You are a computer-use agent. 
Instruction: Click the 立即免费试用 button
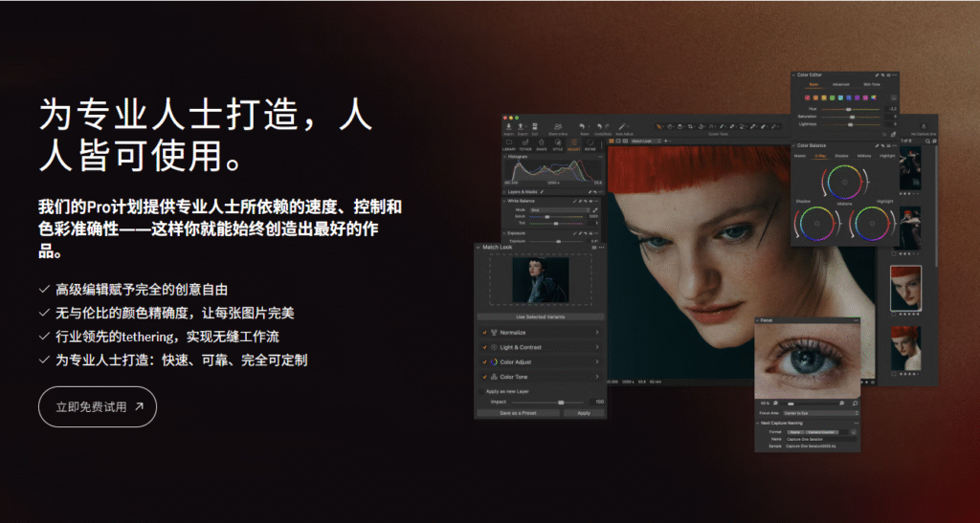click(x=98, y=406)
